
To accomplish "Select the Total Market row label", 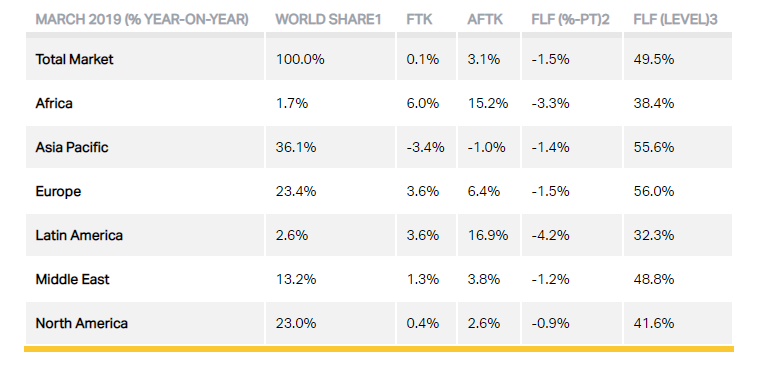I will (74, 59).
